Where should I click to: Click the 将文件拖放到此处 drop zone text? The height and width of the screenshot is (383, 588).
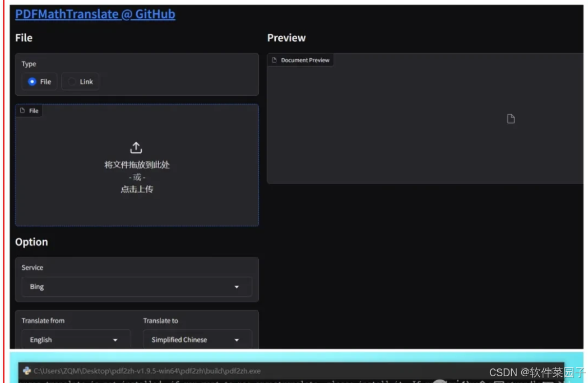[x=137, y=165]
